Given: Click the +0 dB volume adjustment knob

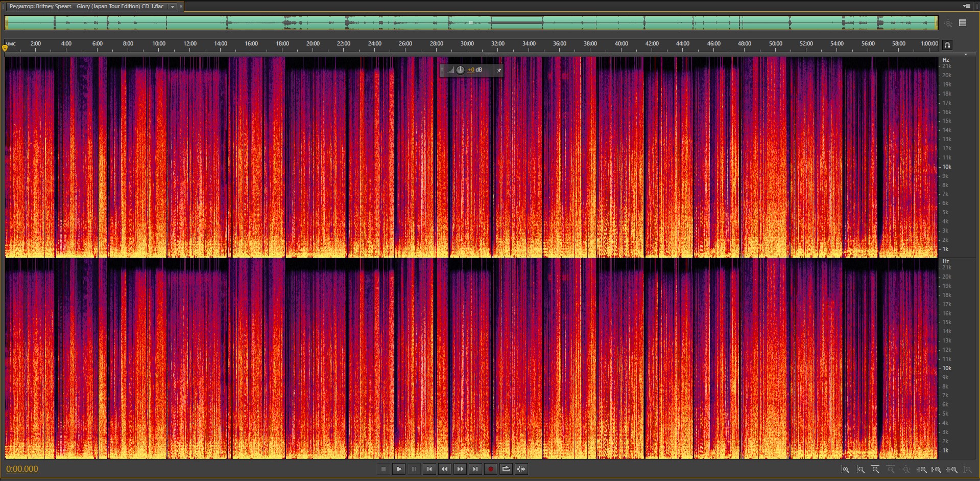Looking at the screenshot, I should coord(460,70).
